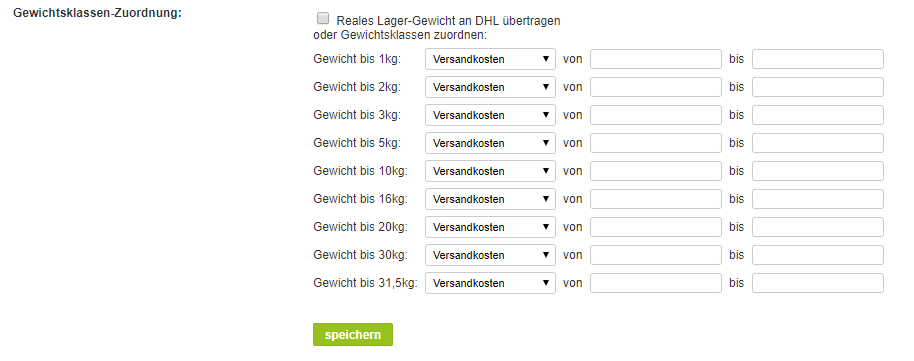Open Versandkosten dropdown for Gewicht bis 5kg
This screenshot has height=361, width=914.
coord(490,143)
